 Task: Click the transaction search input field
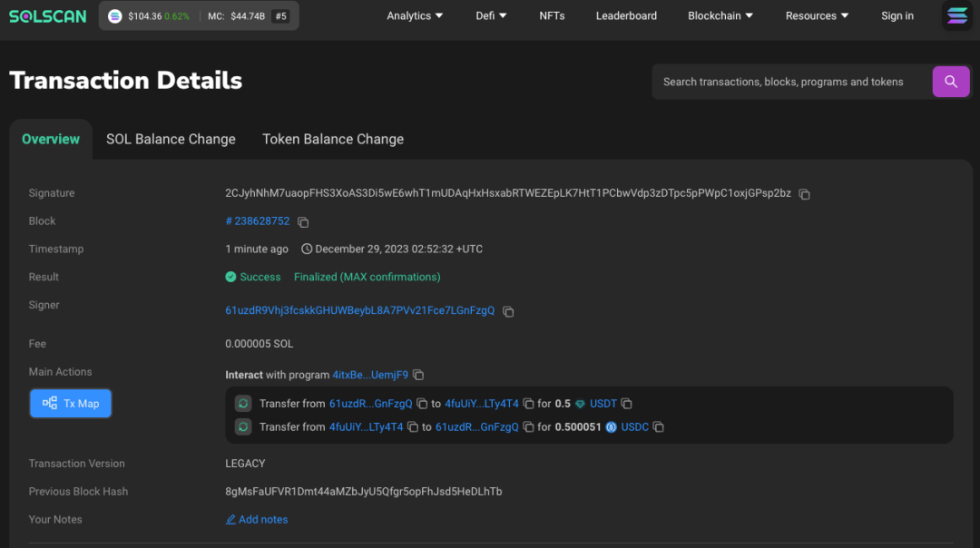(x=789, y=82)
